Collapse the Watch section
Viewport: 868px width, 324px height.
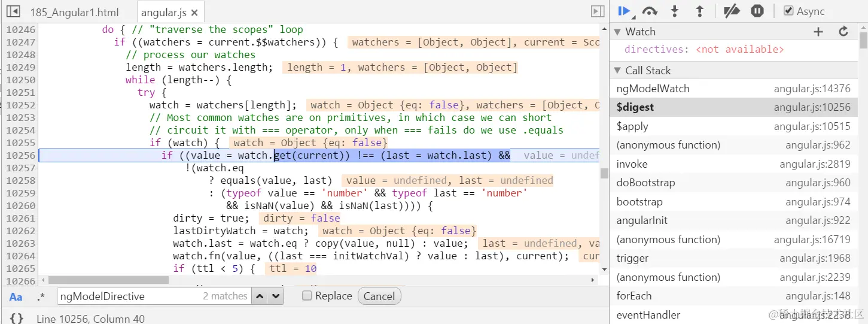point(617,32)
